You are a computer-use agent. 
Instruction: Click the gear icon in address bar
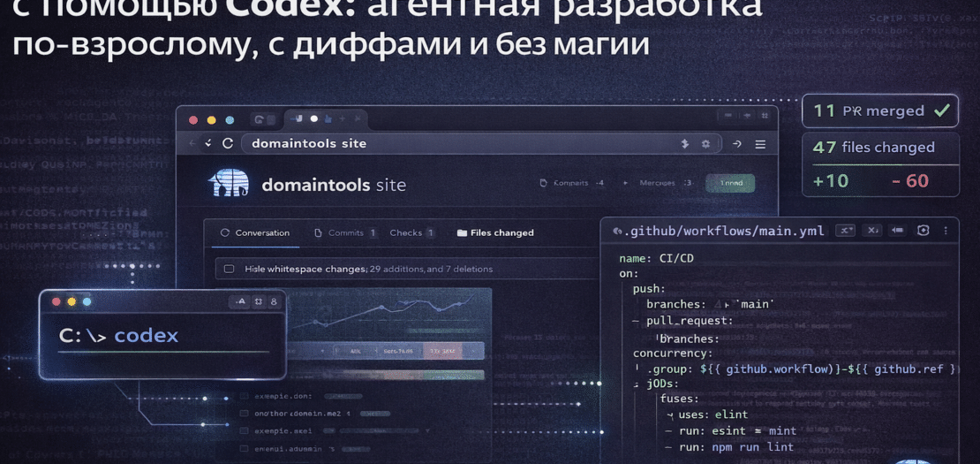pyautogui.click(x=705, y=143)
